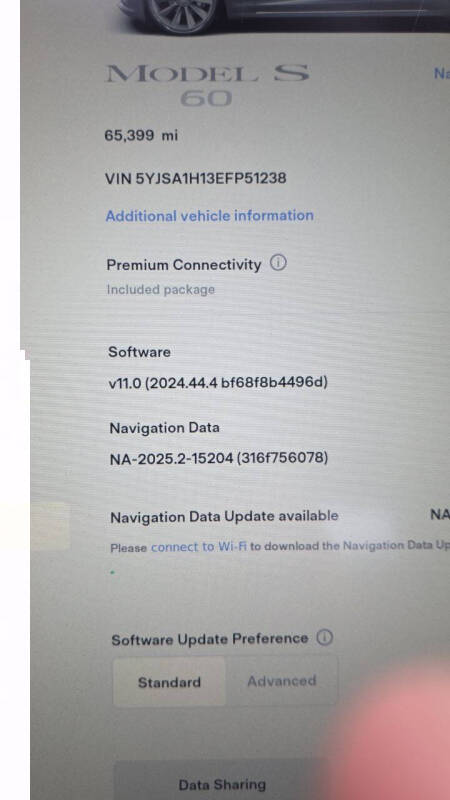This screenshot has height=800, width=450.
Task: Tap the Premium Connectivity info icon
Action: 278,263
